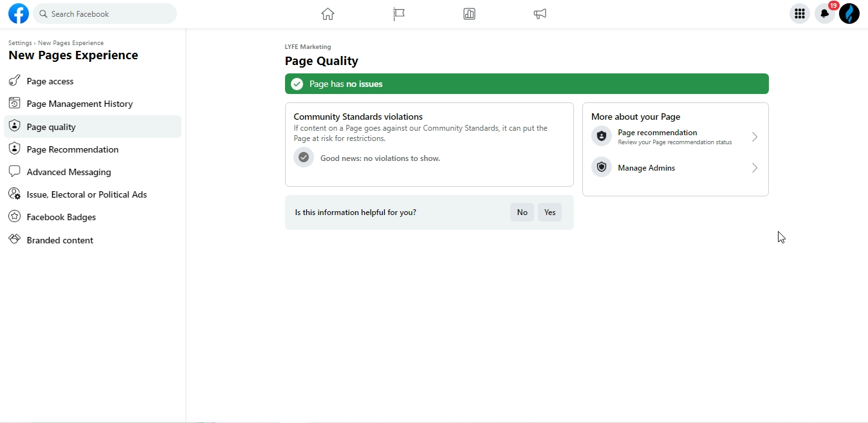Click the gray checkmark beside no violations
Viewport: 868px width, 423px height.
pyautogui.click(x=304, y=157)
